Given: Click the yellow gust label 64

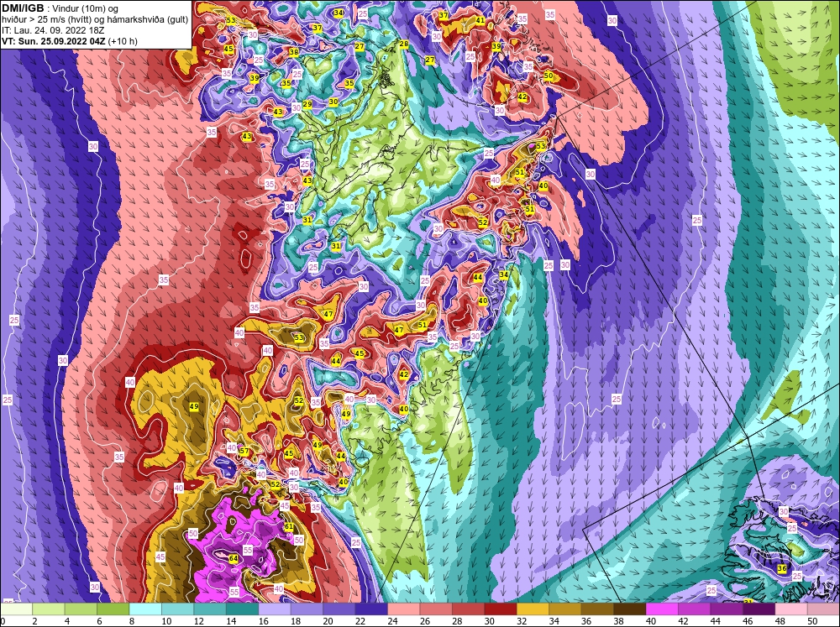Looking at the screenshot, I should click(234, 558).
